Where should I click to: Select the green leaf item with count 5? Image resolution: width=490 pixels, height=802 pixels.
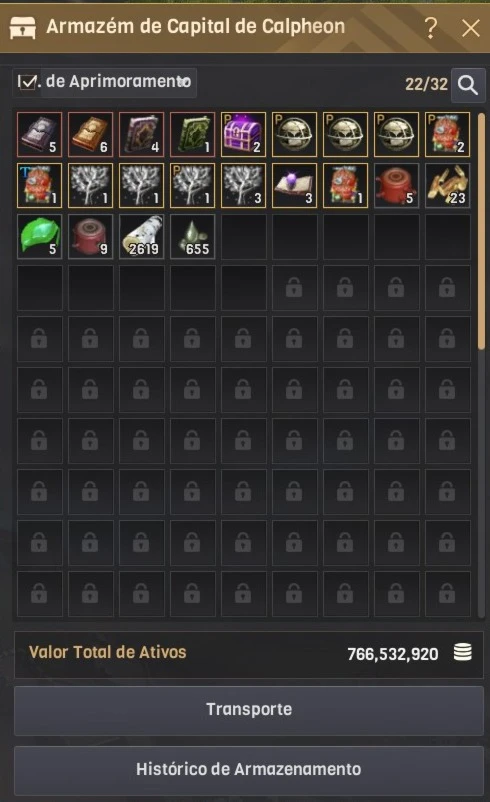(39, 236)
